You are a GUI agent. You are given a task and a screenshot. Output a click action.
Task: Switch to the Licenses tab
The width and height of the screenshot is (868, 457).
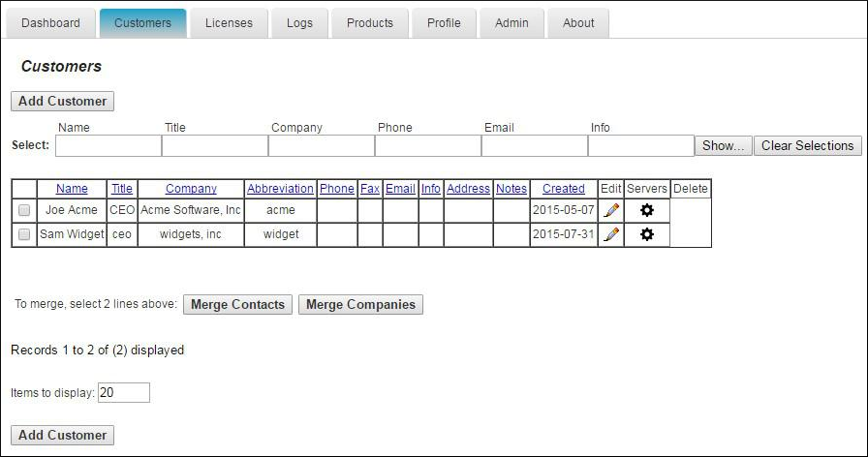point(229,23)
